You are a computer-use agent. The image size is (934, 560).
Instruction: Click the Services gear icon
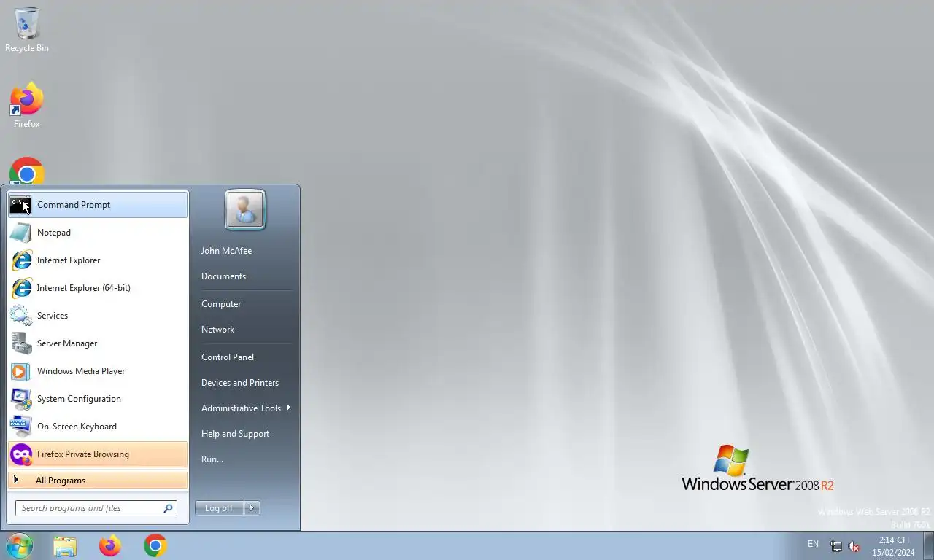coord(20,316)
